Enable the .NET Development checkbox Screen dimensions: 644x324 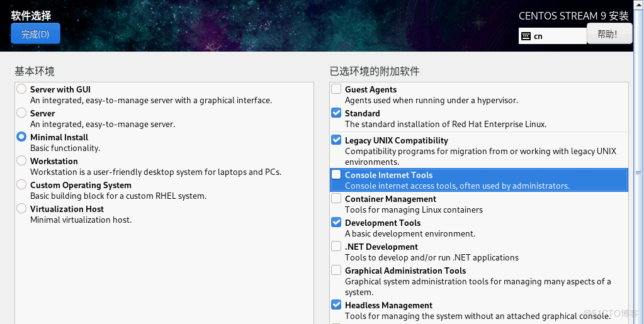click(x=336, y=246)
